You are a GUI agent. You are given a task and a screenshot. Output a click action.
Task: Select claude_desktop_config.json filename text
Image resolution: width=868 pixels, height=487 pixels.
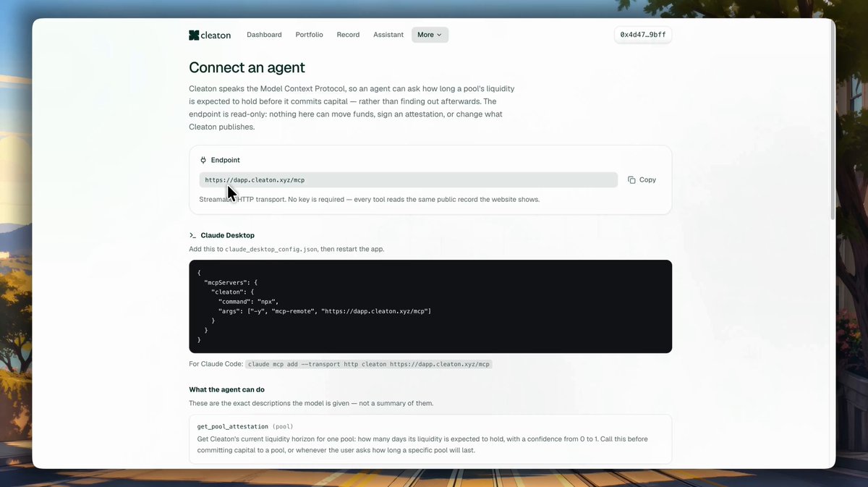pos(271,249)
